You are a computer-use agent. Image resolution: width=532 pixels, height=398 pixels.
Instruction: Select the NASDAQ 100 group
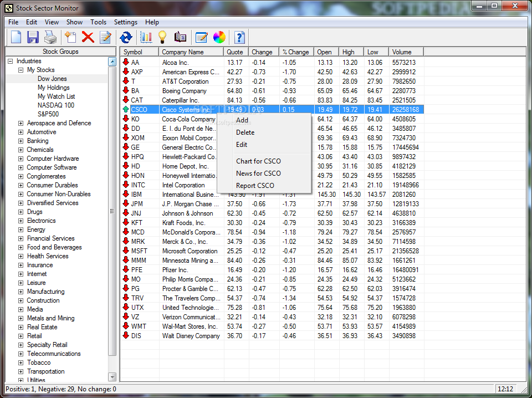(x=56, y=105)
